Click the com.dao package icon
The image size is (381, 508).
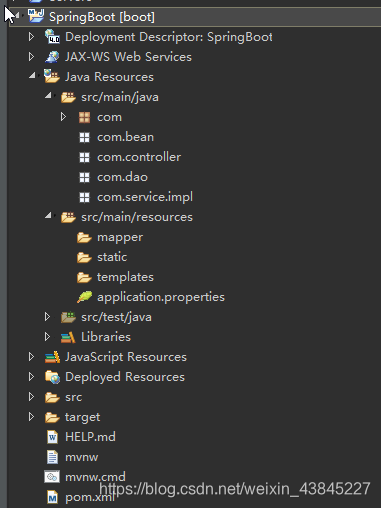coord(84,177)
